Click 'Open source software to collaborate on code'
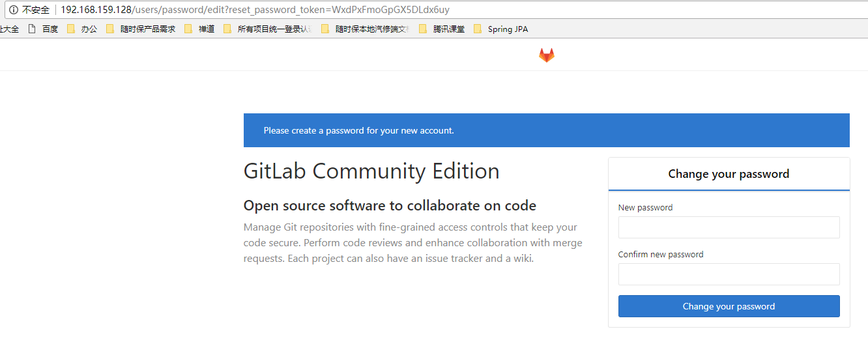The height and width of the screenshot is (342, 868). (x=390, y=206)
